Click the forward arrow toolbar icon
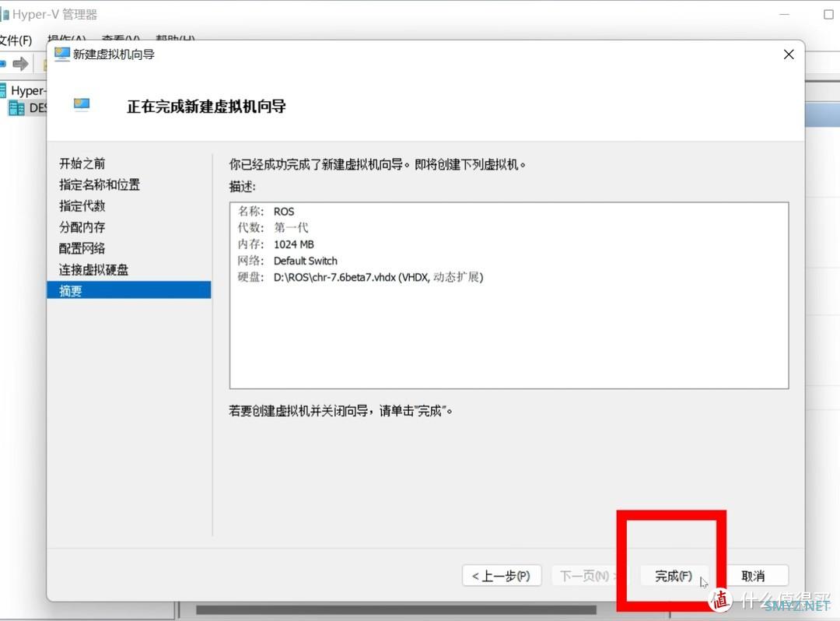 point(20,65)
